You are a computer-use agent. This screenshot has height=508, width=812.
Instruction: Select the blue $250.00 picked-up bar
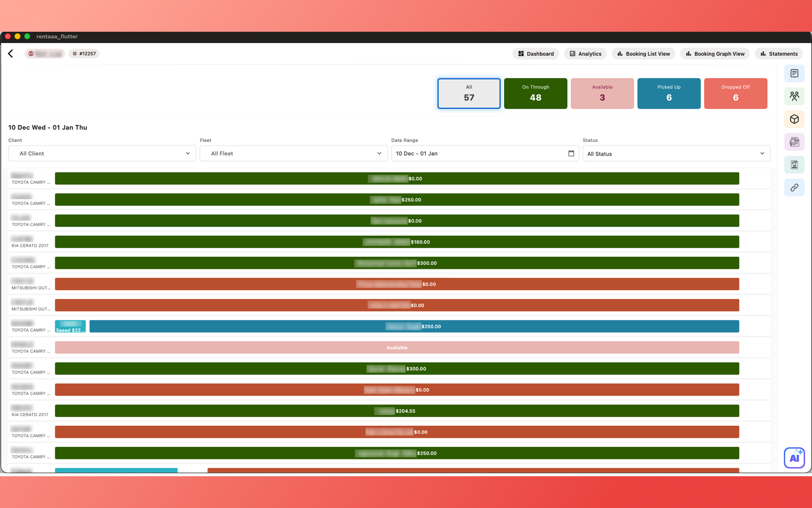(414, 326)
